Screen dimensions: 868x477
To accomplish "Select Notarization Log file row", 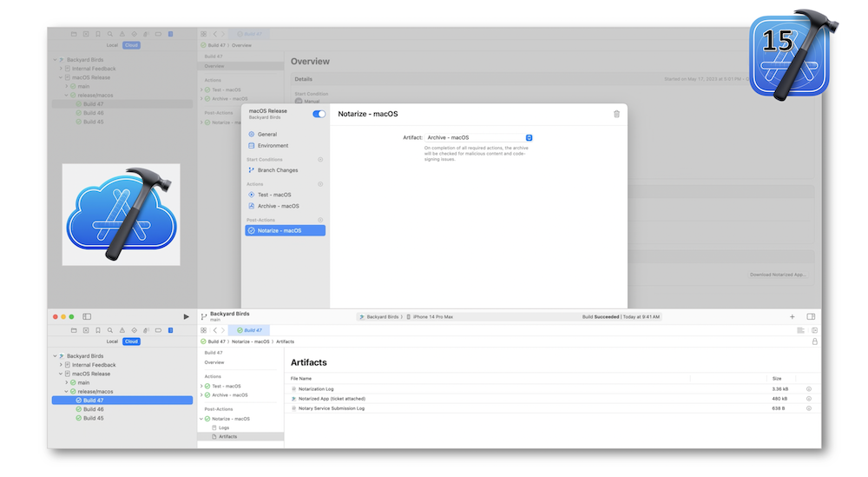I will click(551, 389).
